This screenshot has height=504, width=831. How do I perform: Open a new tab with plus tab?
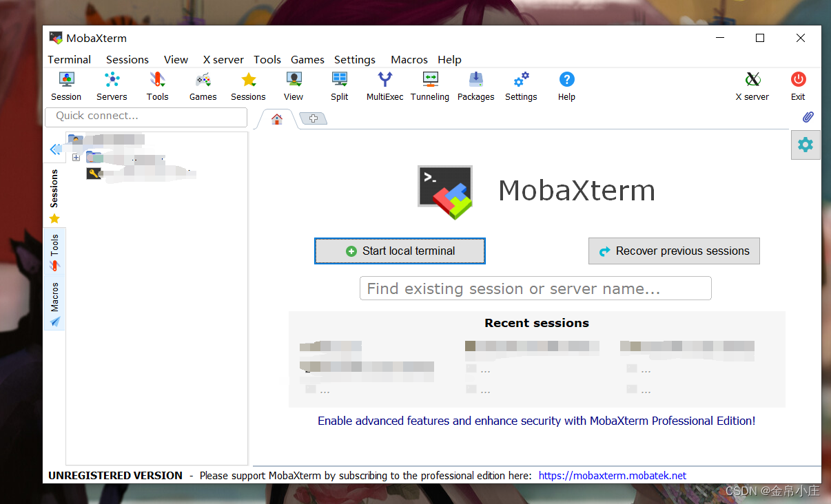click(x=314, y=118)
